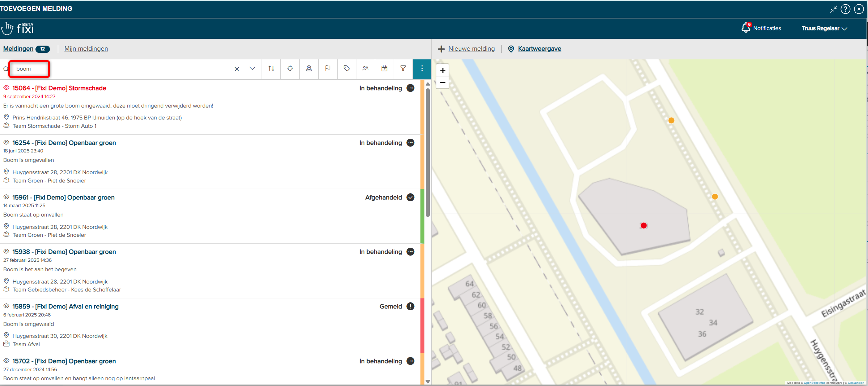
Task: Open melding 16254 Openbaar groen title
Action: coord(64,143)
